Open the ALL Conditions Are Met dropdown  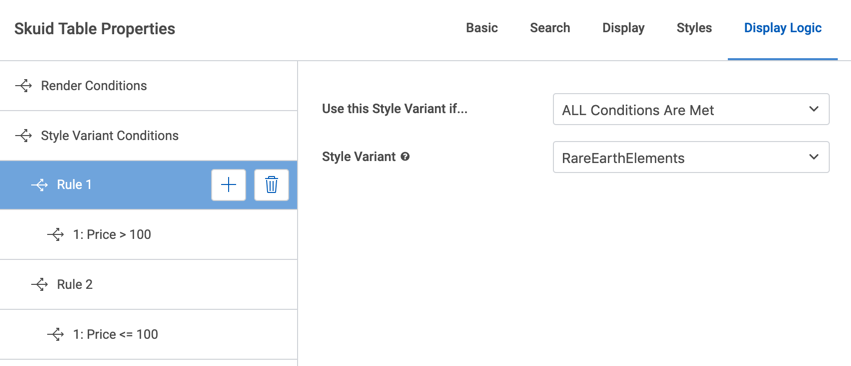(x=691, y=109)
